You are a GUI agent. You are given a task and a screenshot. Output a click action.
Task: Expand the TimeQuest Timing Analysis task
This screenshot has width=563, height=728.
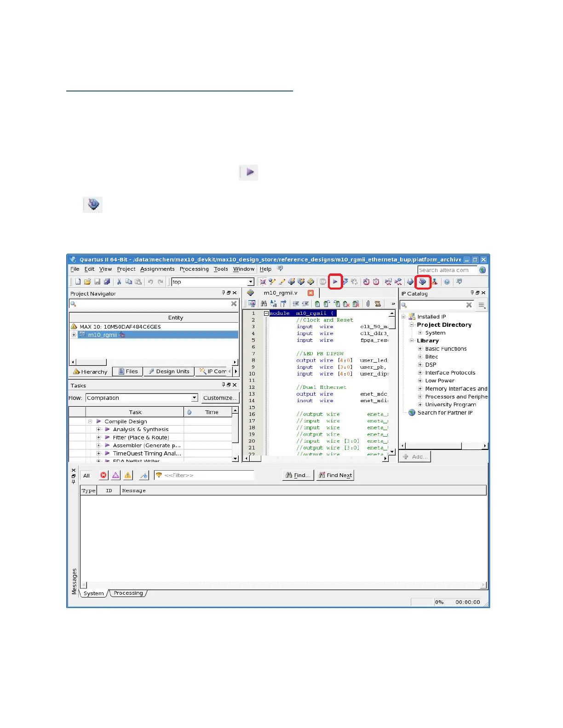pos(98,454)
